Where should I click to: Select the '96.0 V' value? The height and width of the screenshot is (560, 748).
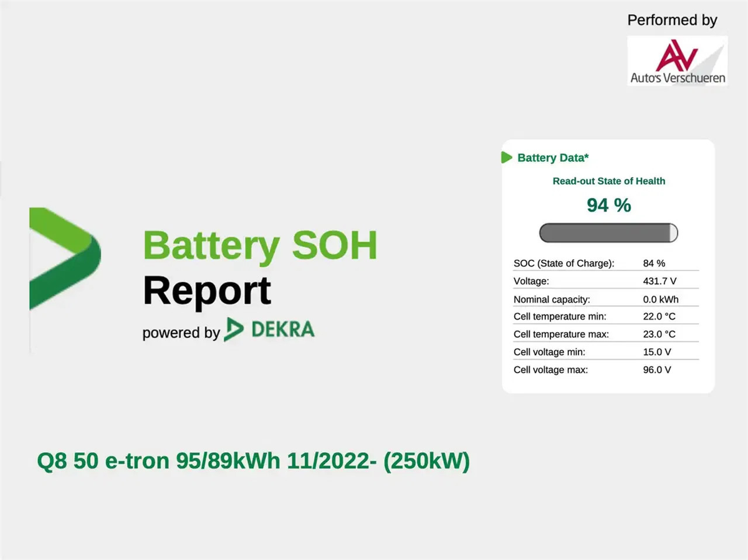(657, 370)
